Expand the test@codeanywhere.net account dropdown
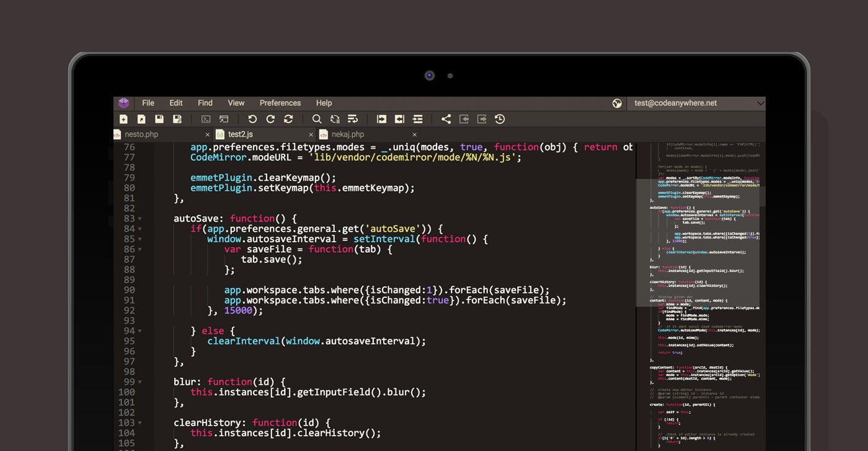 click(760, 103)
